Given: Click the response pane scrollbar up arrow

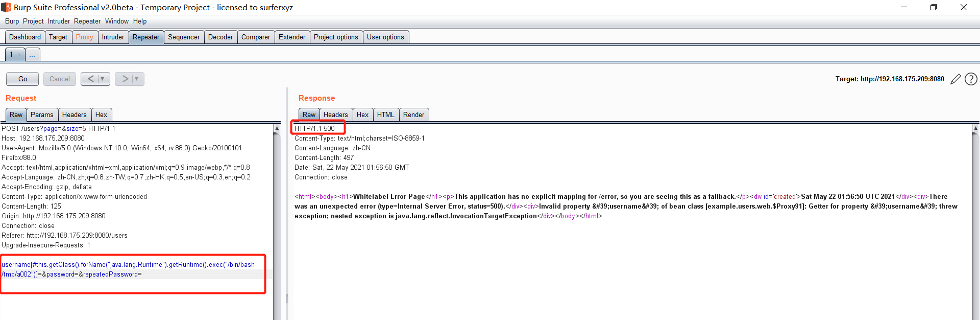Looking at the screenshot, I should pyautogui.click(x=975, y=128).
